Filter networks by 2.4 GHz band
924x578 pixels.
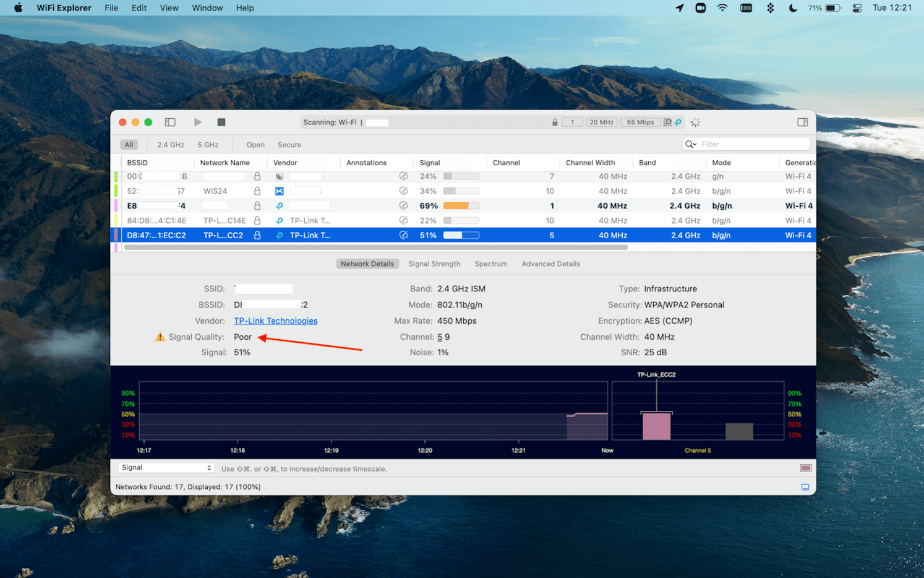[171, 145]
